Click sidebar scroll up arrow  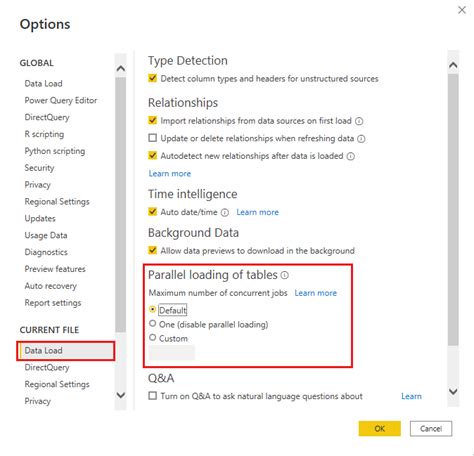121,69
